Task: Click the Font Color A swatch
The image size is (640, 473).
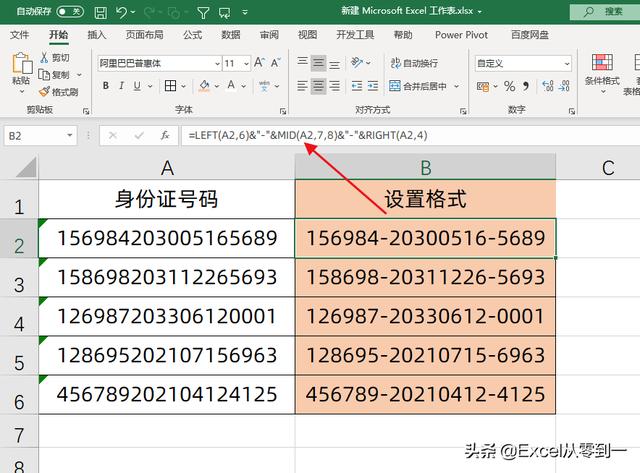Action: point(231,86)
